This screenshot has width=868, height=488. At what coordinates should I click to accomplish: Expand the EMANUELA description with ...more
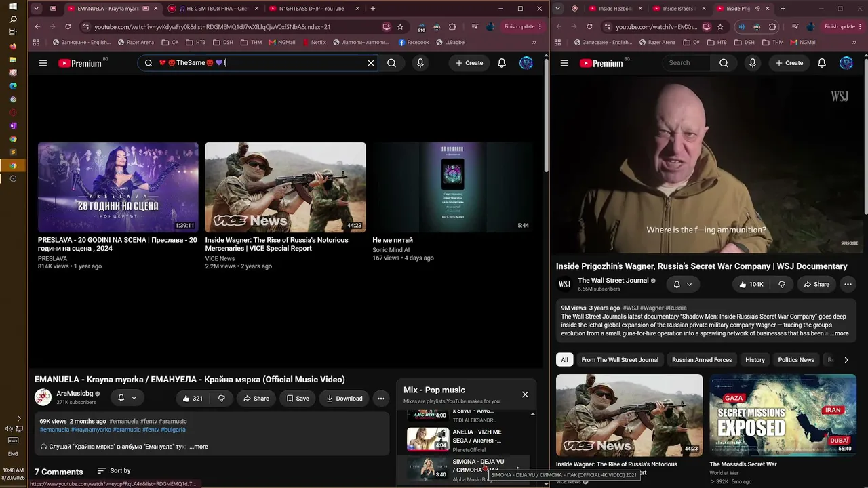(x=199, y=447)
